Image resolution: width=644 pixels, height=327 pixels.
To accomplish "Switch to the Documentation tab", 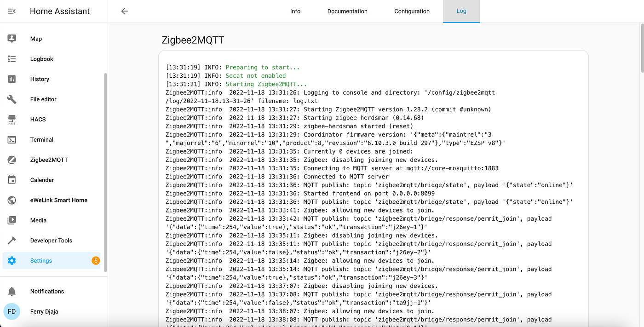I will click(x=347, y=11).
